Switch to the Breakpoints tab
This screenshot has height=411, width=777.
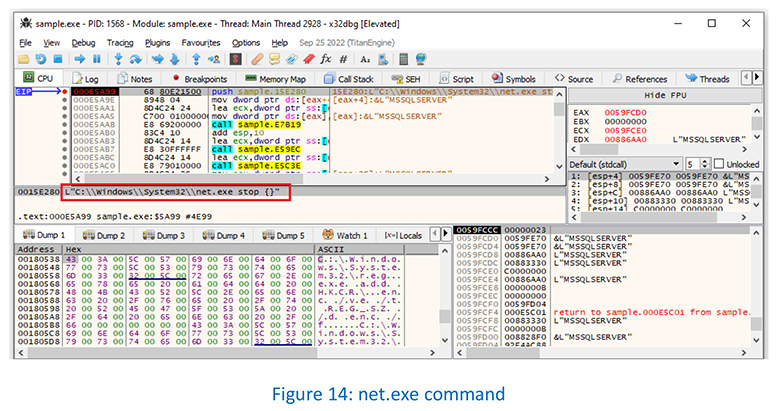pyautogui.click(x=200, y=79)
